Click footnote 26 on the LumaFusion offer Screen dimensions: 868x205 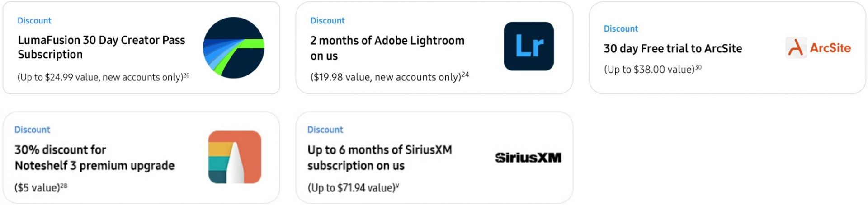(x=187, y=75)
